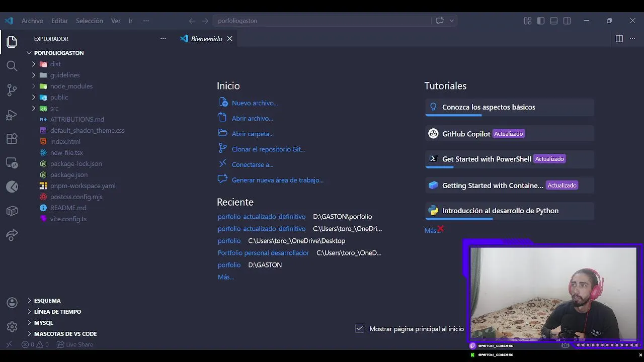Screen dimensions: 644x362
Task: Click Clonar el repositorio Git link
Action: click(268, 149)
